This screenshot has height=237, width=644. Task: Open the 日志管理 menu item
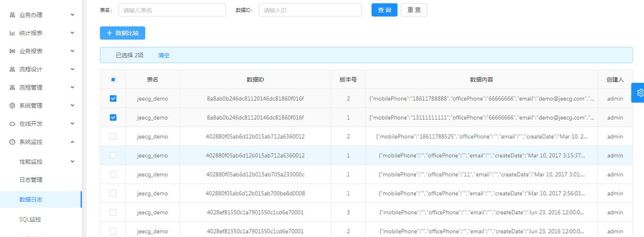click(31, 180)
